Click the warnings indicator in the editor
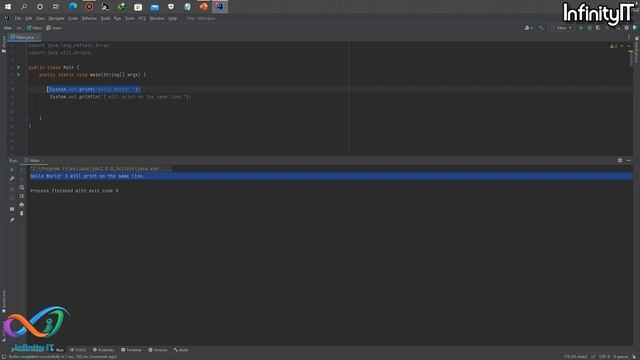 coord(613,46)
